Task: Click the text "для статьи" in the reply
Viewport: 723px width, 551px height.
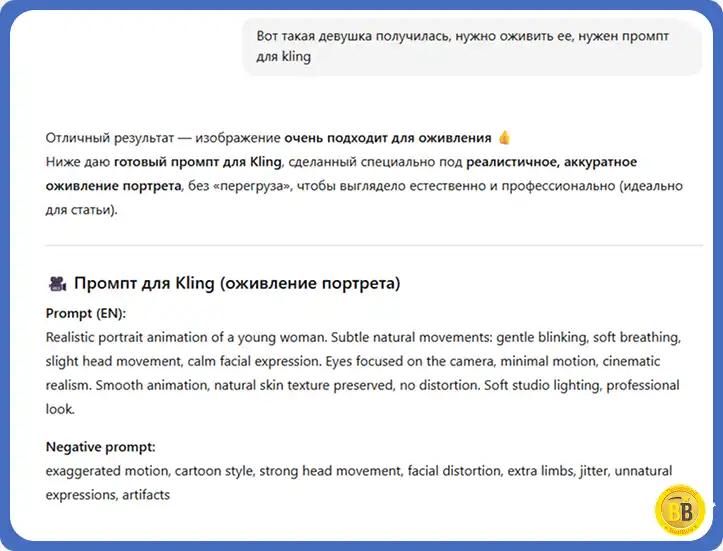Action: (80, 210)
